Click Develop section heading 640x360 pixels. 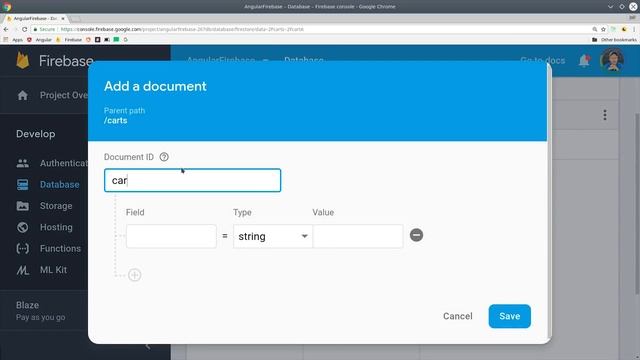(x=36, y=134)
